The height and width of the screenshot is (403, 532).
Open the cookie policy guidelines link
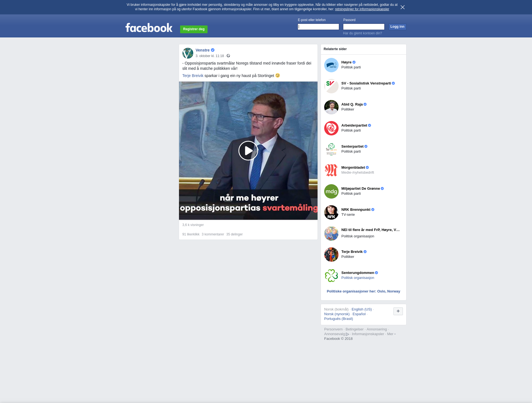click(362, 9)
